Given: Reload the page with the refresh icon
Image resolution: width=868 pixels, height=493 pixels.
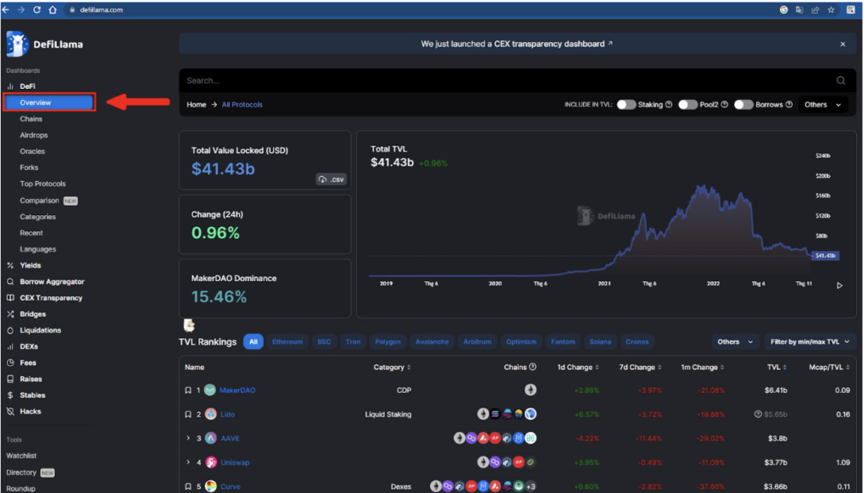Looking at the screenshot, I should 37,9.
